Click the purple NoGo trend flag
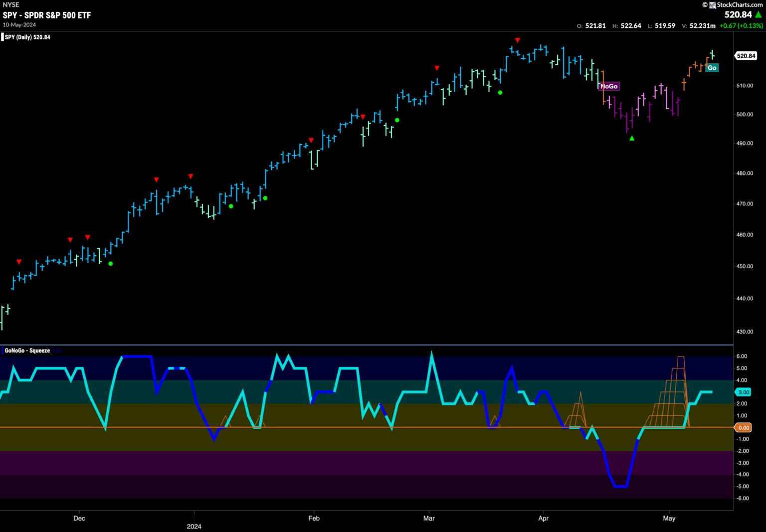 tap(609, 86)
